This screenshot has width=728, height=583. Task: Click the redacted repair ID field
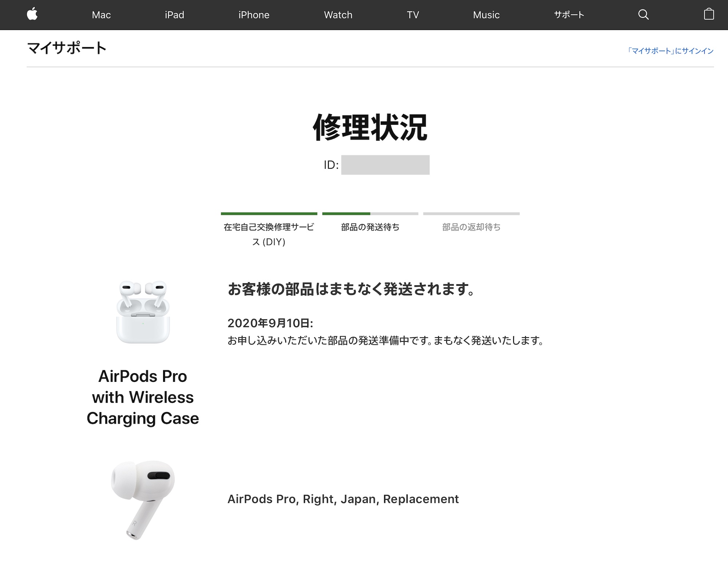pos(385,165)
